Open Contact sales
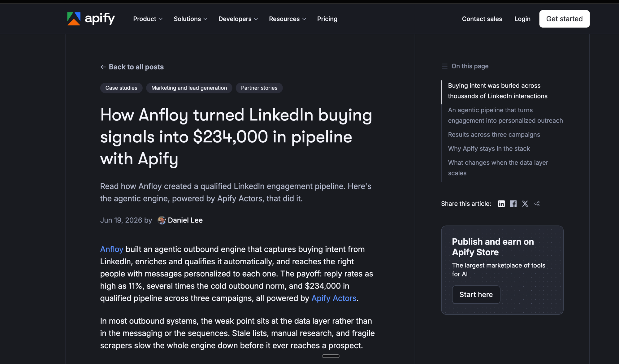 click(482, 19)
